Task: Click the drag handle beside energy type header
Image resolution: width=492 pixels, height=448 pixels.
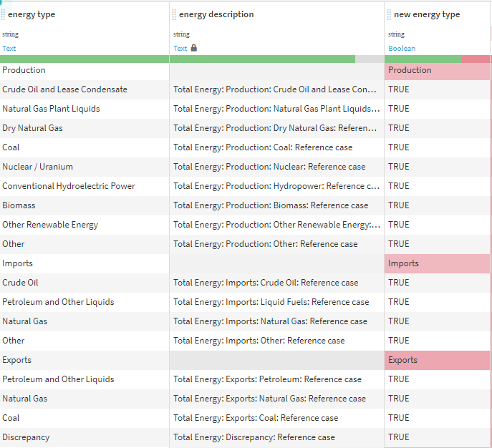Action: coord(3,14)
